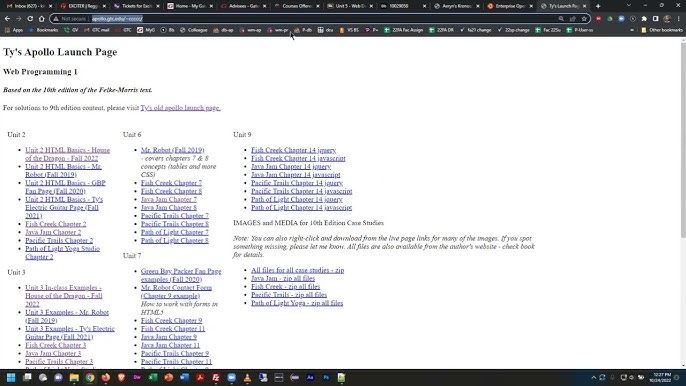The image size is (686, 386).
Task: Open Brave browser from the taskbar
Action: click(x=121, y=377)
